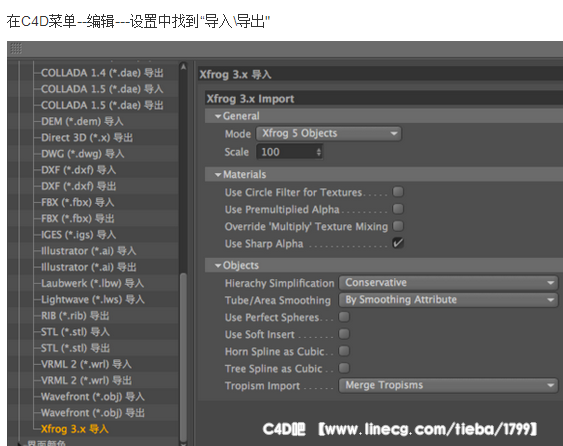
Task: Uncheck Use Sharp Alpha
Action: click(398, 243)
